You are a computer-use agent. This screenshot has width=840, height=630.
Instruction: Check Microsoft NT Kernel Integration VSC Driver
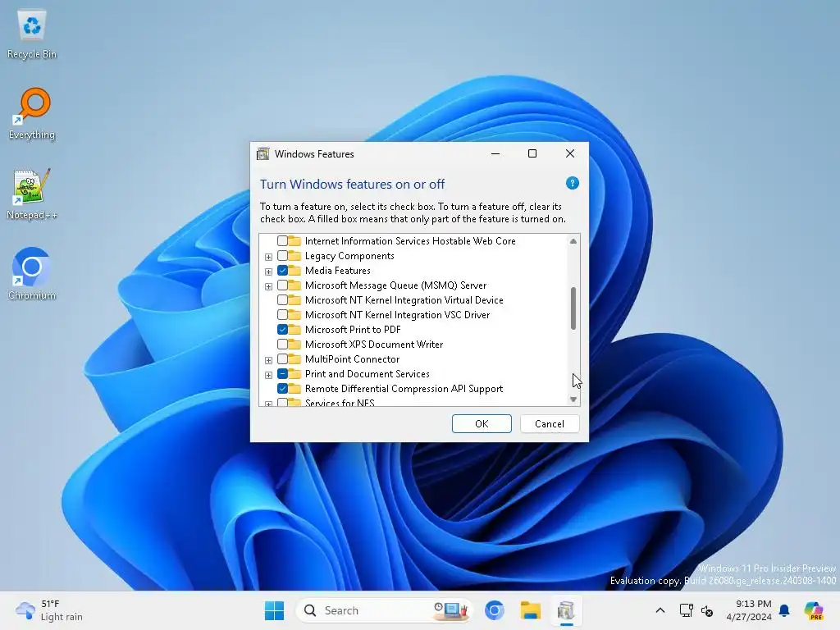[x=282, y=314]
